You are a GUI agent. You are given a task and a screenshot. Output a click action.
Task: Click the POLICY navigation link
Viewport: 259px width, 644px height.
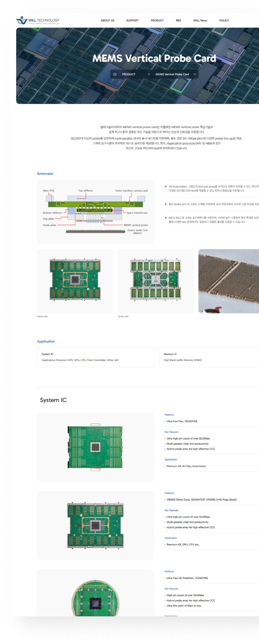tap(224, 20)
